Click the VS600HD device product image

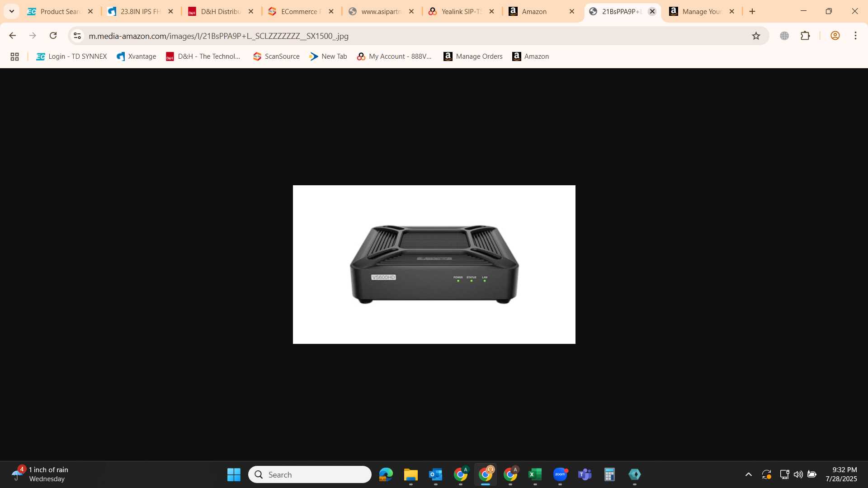(434, 264)
